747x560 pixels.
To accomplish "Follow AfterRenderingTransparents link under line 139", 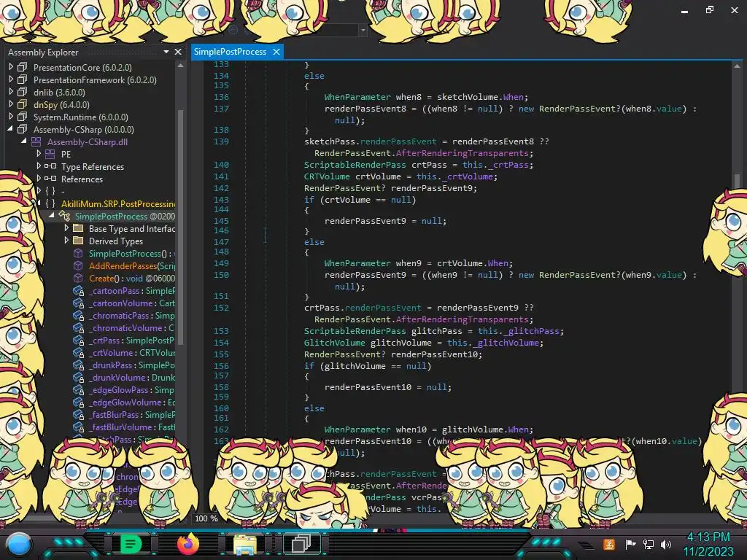I will (462, 153).
